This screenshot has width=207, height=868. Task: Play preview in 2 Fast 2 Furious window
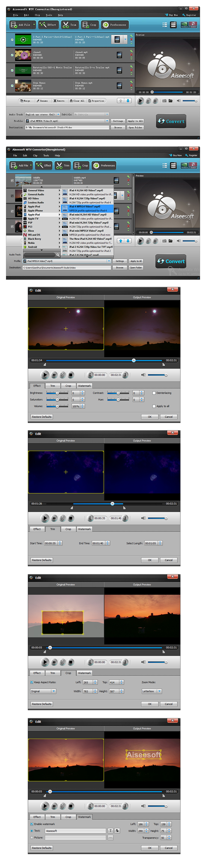[x=140, y=101]
